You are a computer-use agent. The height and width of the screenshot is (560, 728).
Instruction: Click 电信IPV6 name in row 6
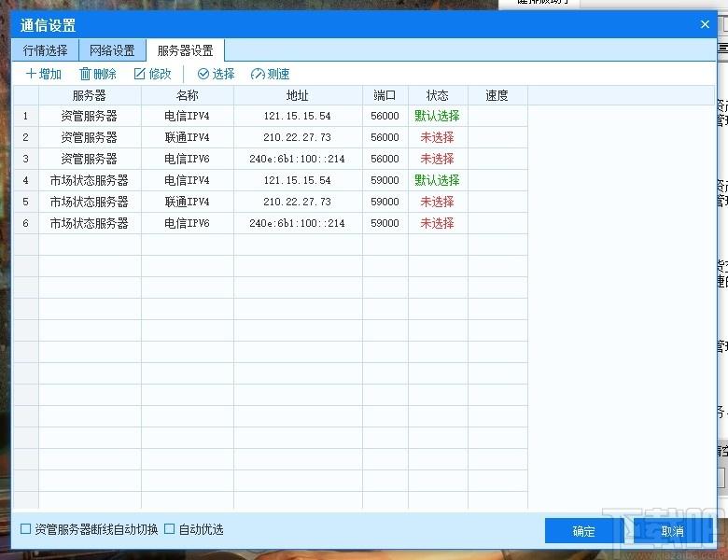tap(187, 223)
